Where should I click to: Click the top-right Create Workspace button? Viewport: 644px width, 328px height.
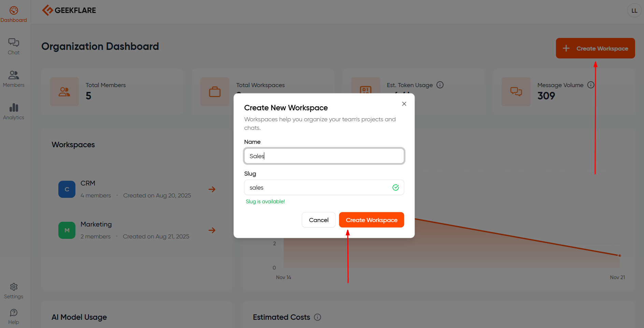(x=596, y=48)
